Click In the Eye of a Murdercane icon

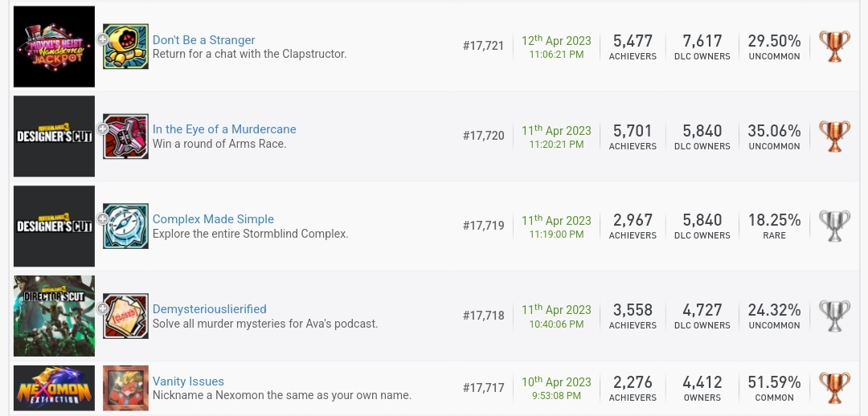(x=126, y=137)
